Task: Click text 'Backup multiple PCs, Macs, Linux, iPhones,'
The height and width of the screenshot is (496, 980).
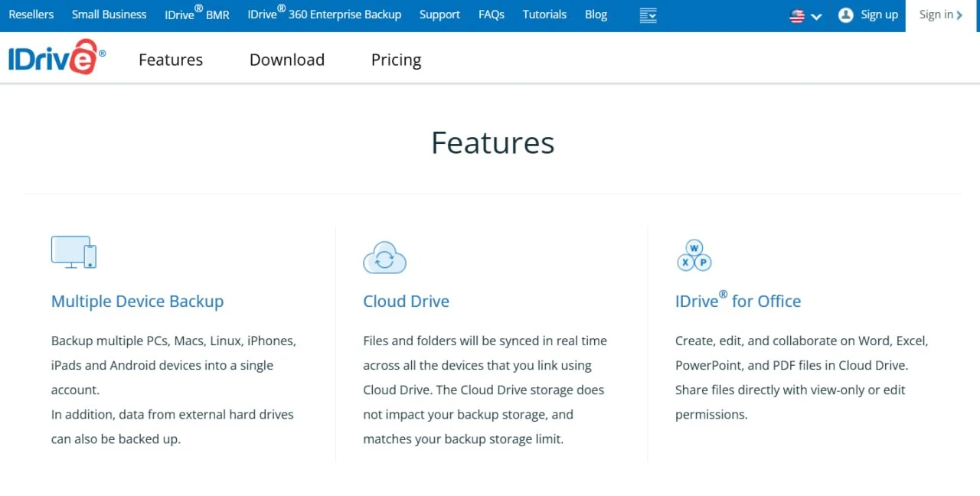Action: point(174,341)
